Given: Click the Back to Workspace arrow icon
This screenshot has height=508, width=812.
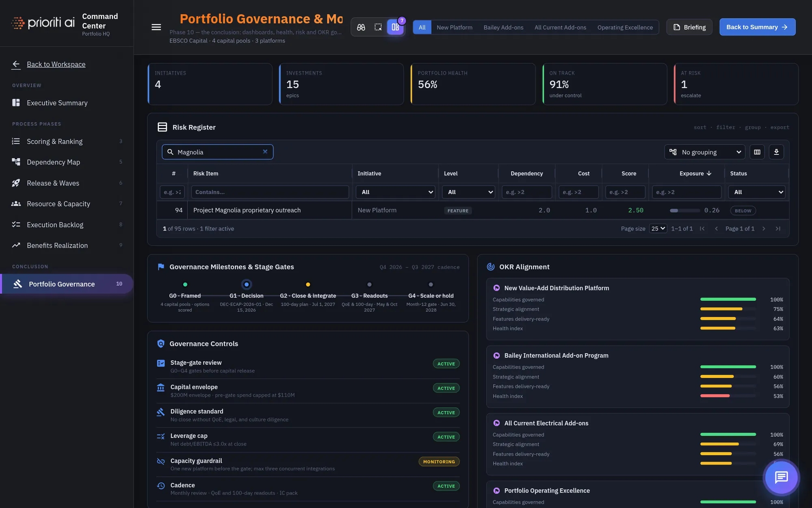Looking at the screenshot, I should pos(16,64).
